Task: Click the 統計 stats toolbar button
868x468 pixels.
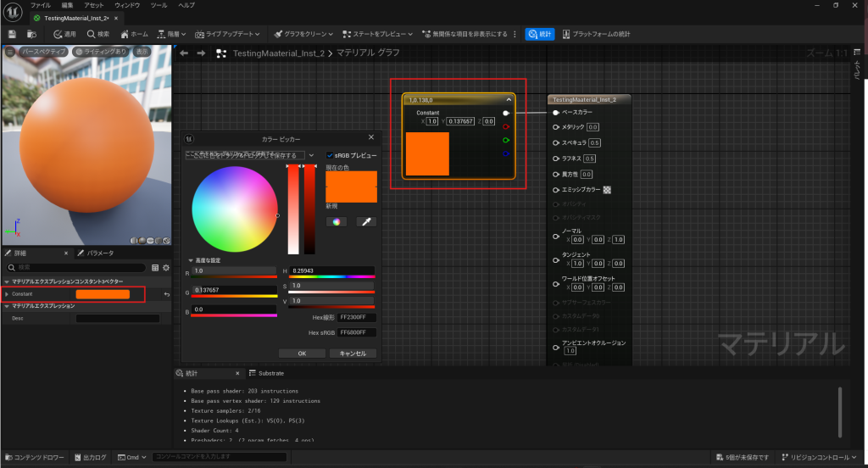Action: 538,34
